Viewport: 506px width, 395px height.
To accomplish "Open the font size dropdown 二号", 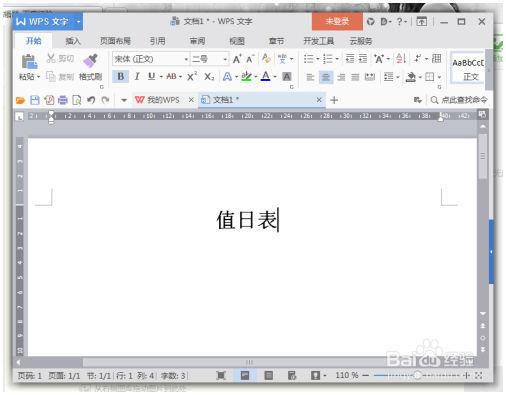I will [x=210, y=59].
